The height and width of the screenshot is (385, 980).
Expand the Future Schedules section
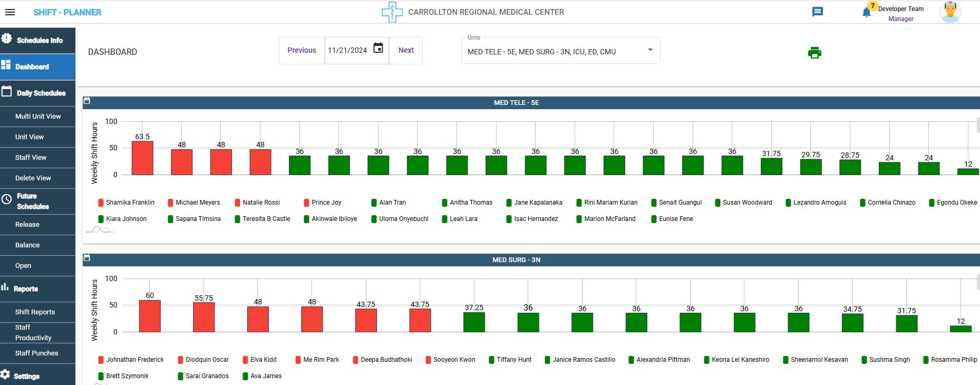pyautogui.click(x=33, y=201)
